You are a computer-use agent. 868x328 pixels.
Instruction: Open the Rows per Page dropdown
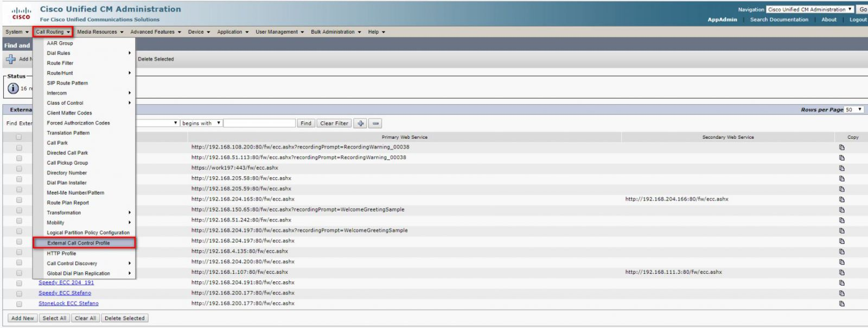853,110
